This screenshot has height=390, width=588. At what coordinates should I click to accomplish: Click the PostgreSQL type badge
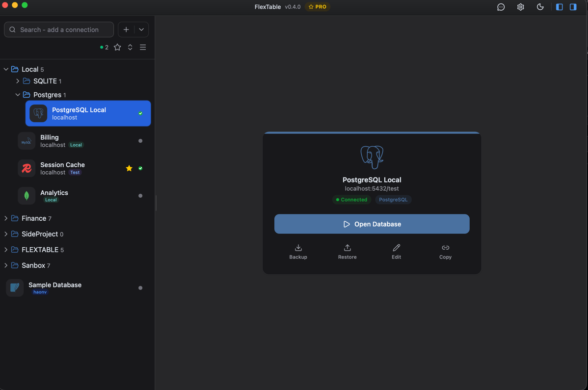(393, 200)
